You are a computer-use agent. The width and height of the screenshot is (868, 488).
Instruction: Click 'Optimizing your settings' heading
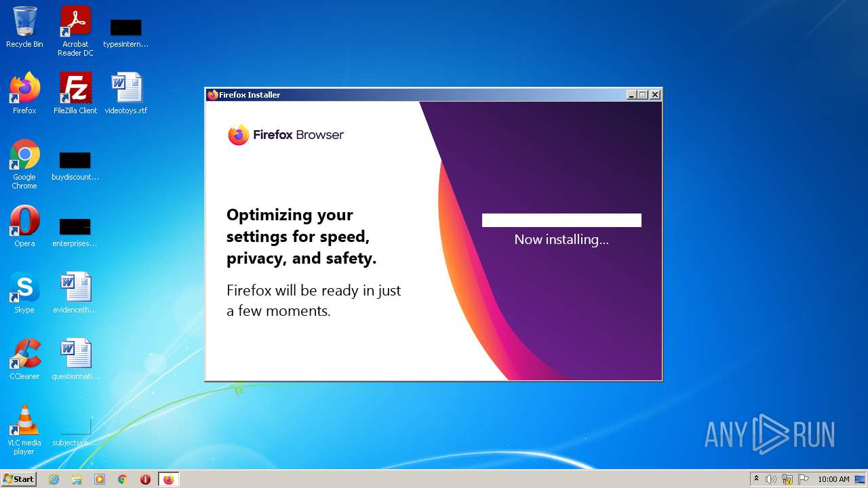coord(301,237)
